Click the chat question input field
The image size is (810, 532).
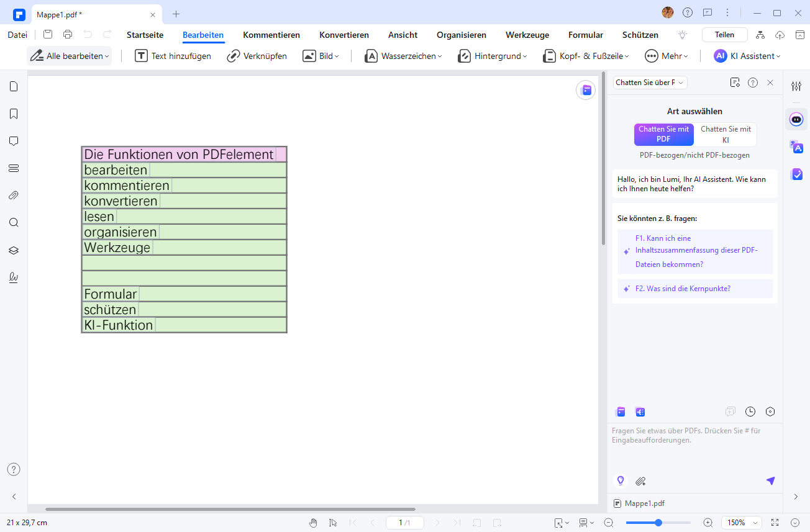tap(694, 447)
